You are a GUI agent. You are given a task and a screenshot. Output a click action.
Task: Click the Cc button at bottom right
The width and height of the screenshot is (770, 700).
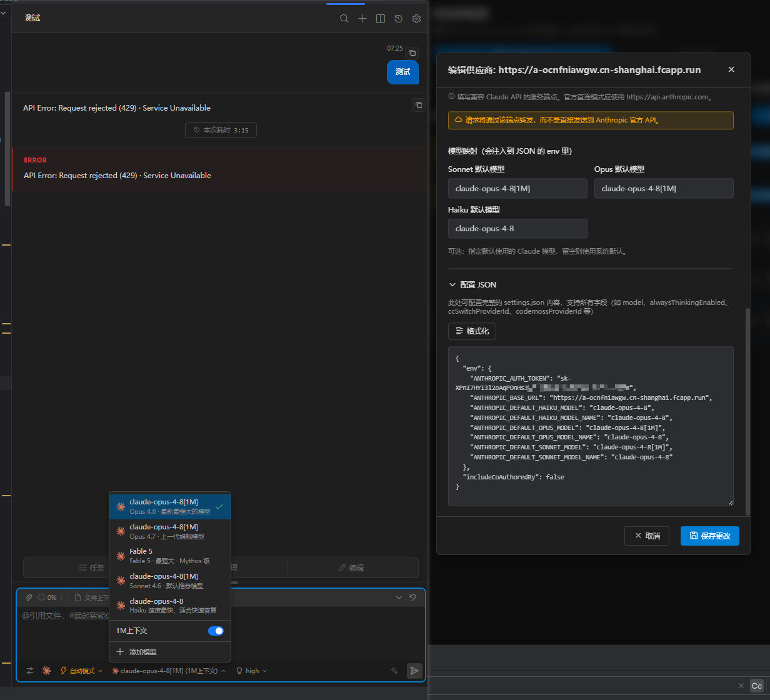click(756, 686)
